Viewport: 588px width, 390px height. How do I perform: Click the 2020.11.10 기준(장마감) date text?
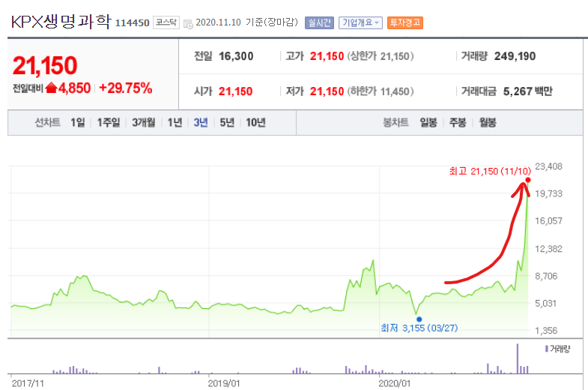click(246, 22)
